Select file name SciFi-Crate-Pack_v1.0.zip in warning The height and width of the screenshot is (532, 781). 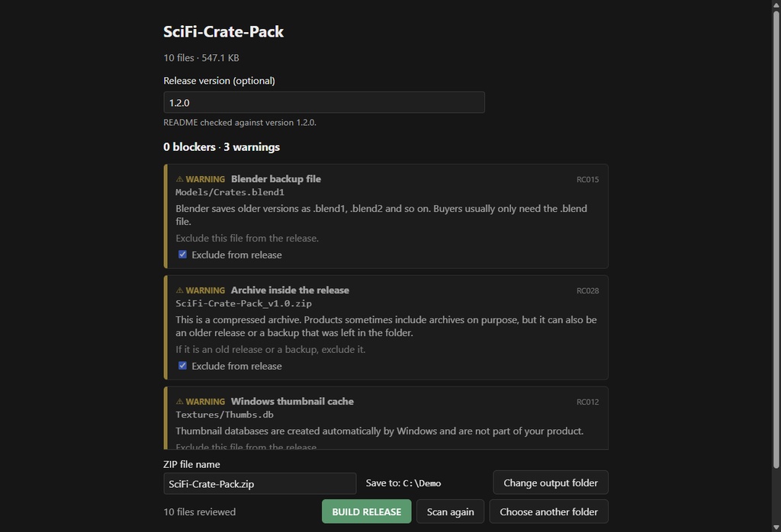pos(243,303)
